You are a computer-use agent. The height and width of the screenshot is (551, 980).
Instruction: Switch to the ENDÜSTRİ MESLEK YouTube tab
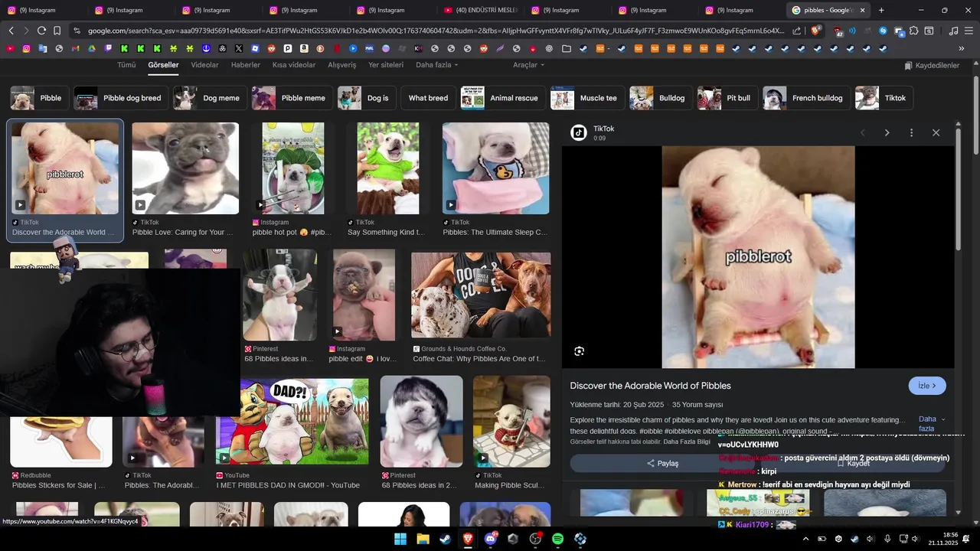[481, 10]
